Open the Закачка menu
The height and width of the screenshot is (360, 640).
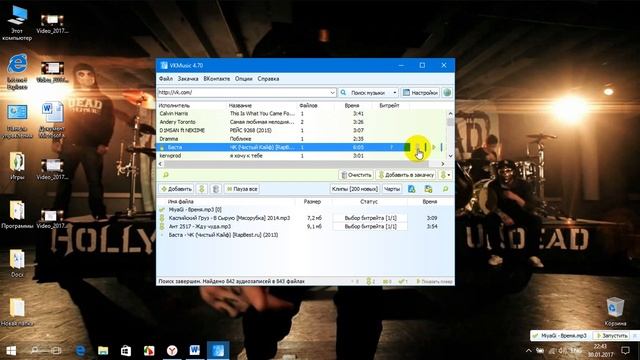coord(188,79)
